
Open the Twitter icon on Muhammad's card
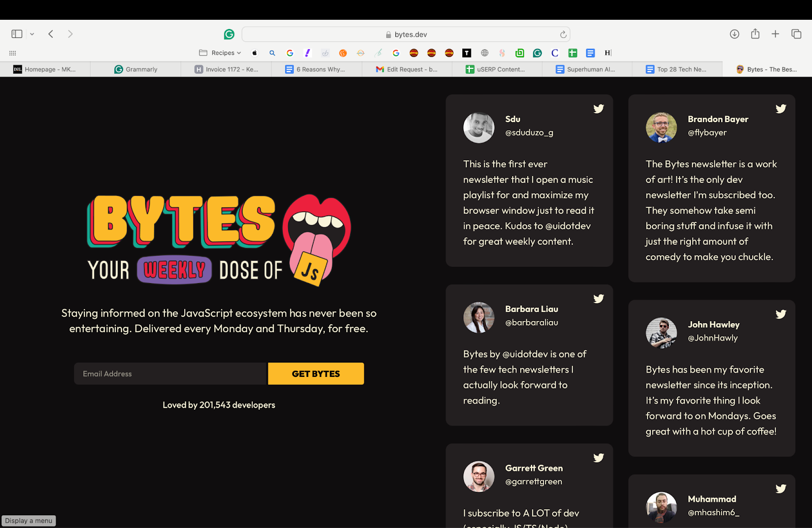point(781,489)
